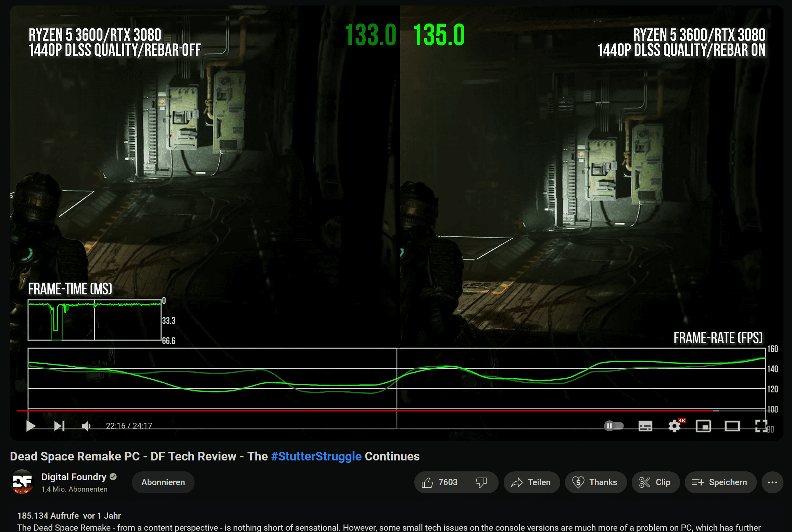Like the video with 7603 likes
Viewport: 792px width, 532px height.
[440, 482]
